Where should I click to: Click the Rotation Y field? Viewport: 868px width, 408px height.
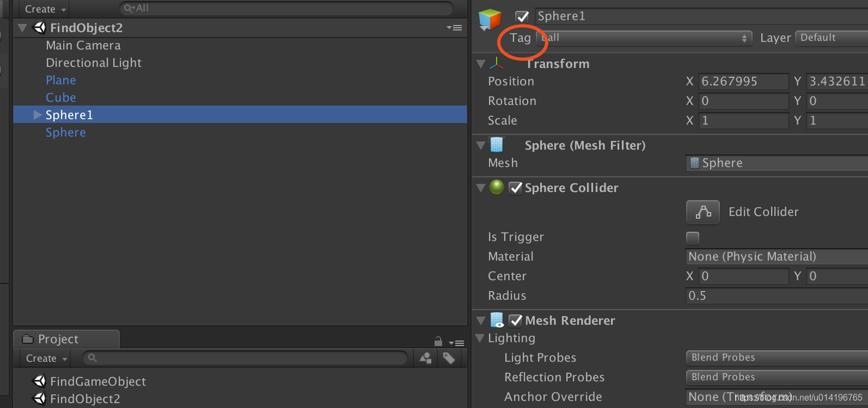[x=837, y=101]
